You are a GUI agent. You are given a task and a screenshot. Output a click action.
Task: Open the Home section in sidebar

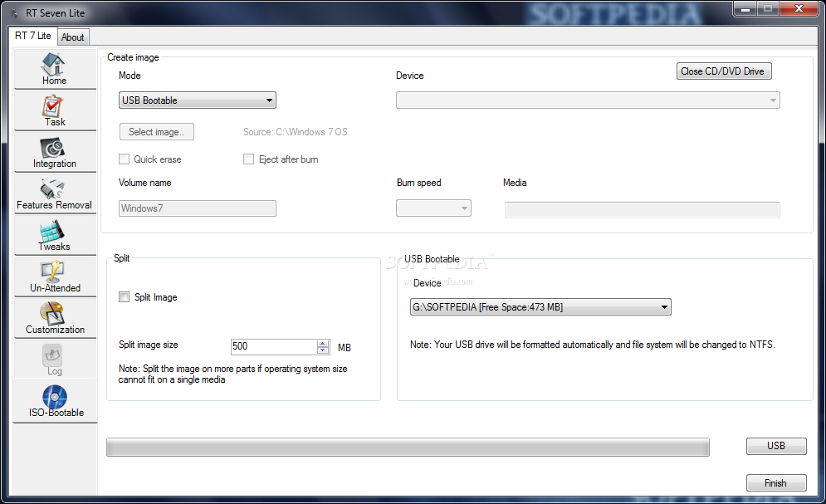(x=55, y=69)
